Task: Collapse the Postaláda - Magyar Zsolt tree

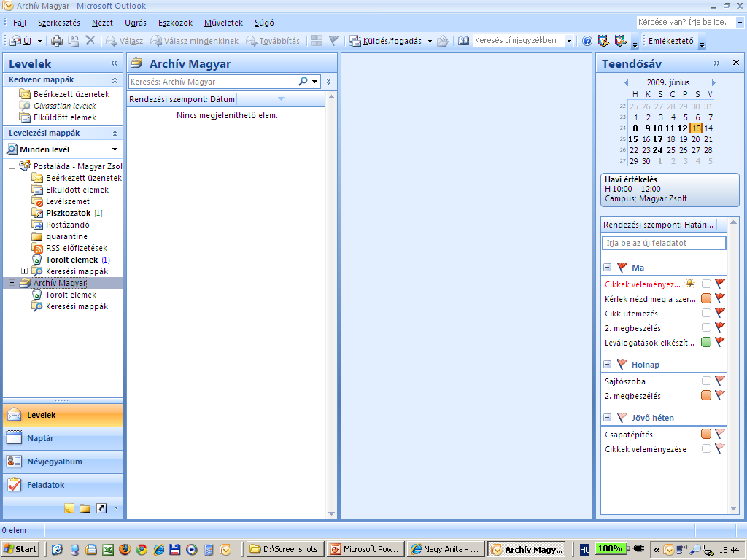Action: pos(12,166)
